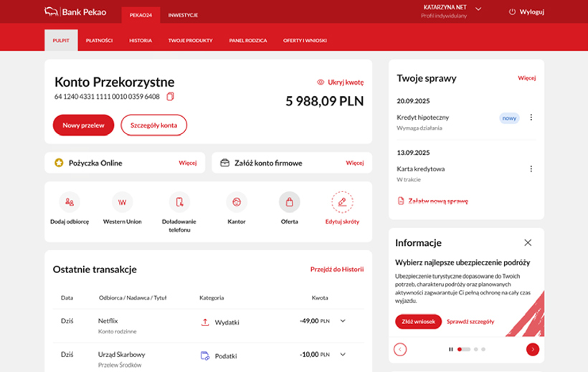Select the last carousel indicator dot
This screenshot has width=588, height=372.
coord(483,349)
